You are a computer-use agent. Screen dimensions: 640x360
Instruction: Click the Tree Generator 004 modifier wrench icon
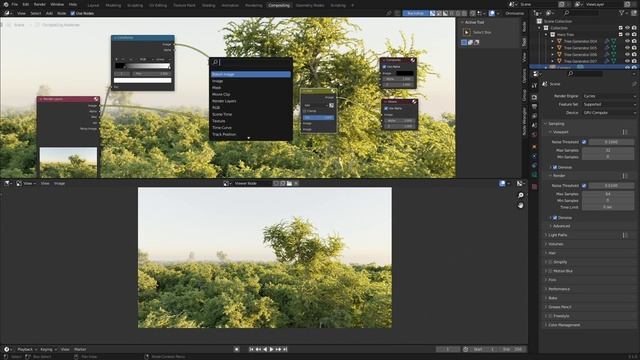click(x=607, y=41)
